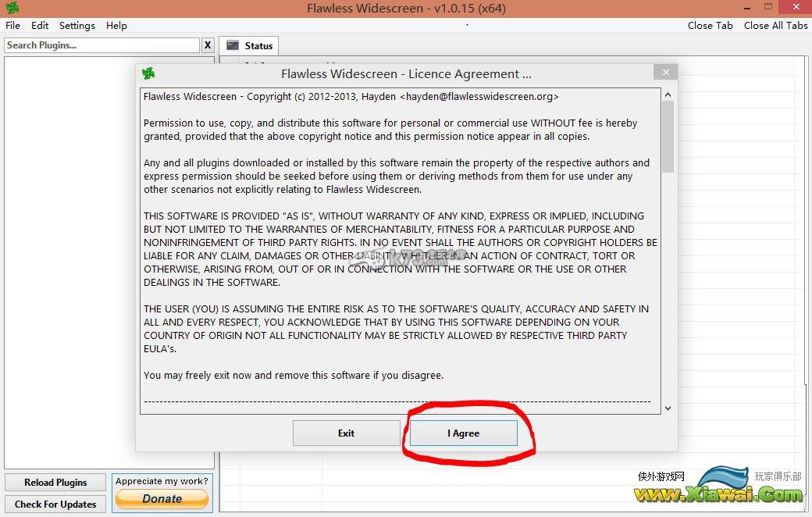Click Close All Tabs

(776, 26)
